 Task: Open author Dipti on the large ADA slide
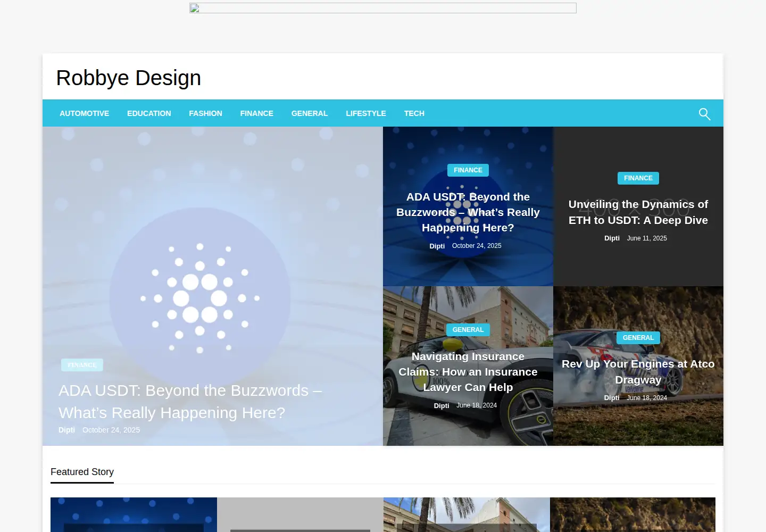(x=66, y=430)
